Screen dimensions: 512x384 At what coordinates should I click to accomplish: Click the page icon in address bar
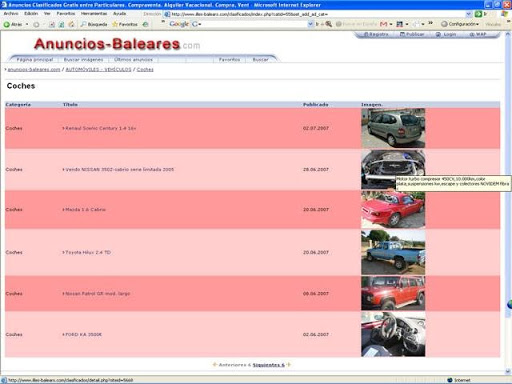point(167,14)
